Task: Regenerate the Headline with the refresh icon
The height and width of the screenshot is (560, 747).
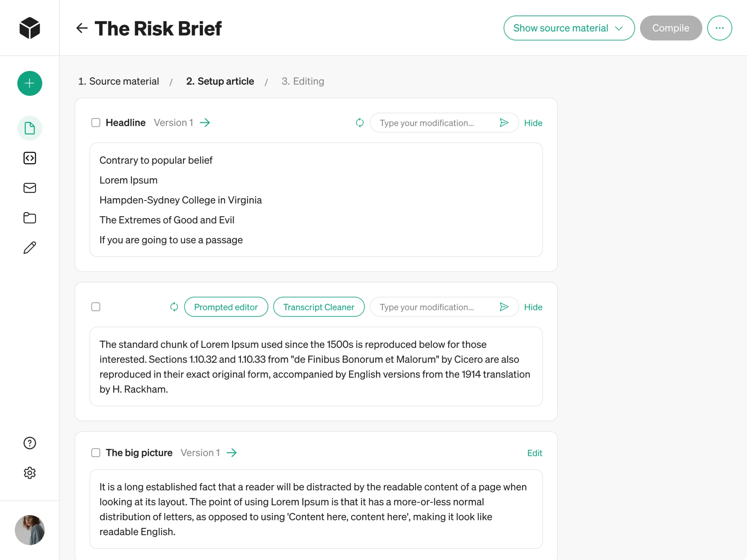Action: 360,122
